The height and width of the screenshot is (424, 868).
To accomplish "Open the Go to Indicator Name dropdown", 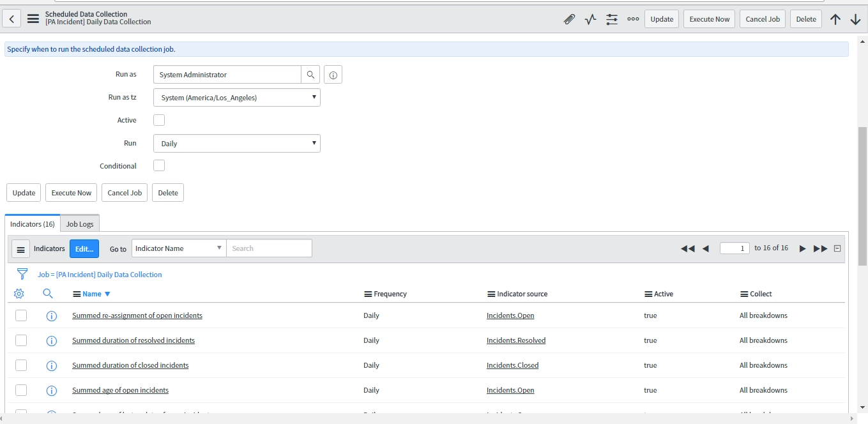I will 178,248.
